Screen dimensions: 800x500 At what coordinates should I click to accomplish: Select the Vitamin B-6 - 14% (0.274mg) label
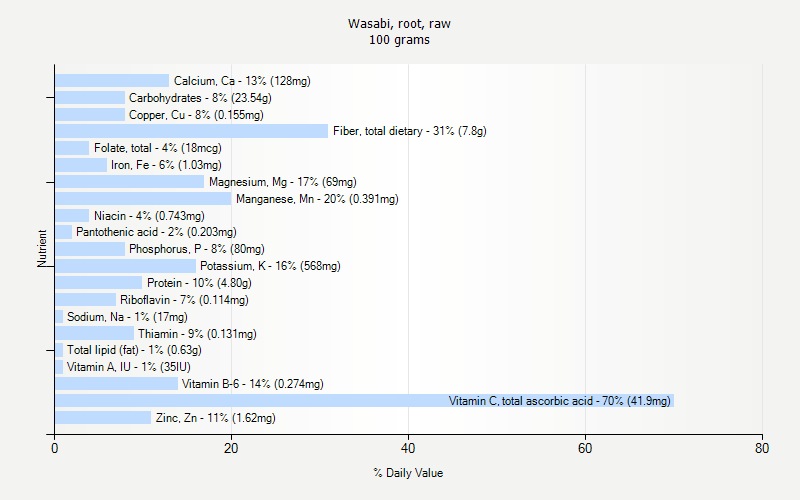[x=253, y=384]
